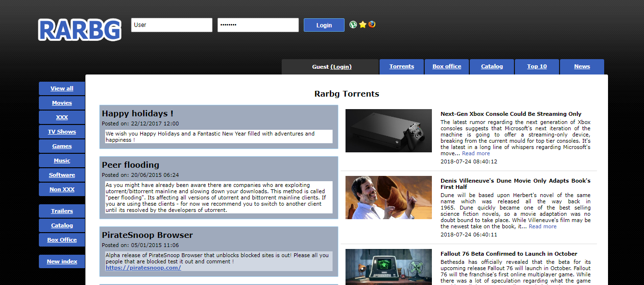Switch to the Torrents tab
Image resolution: width=644 pixels, height=285 pixels.
(x=402, y=67)
